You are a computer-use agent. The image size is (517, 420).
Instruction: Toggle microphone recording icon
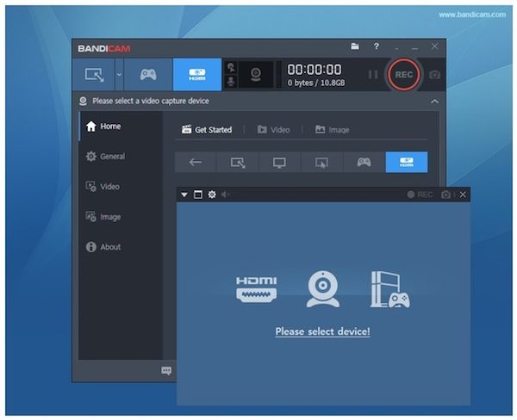[x=231, y=82]
